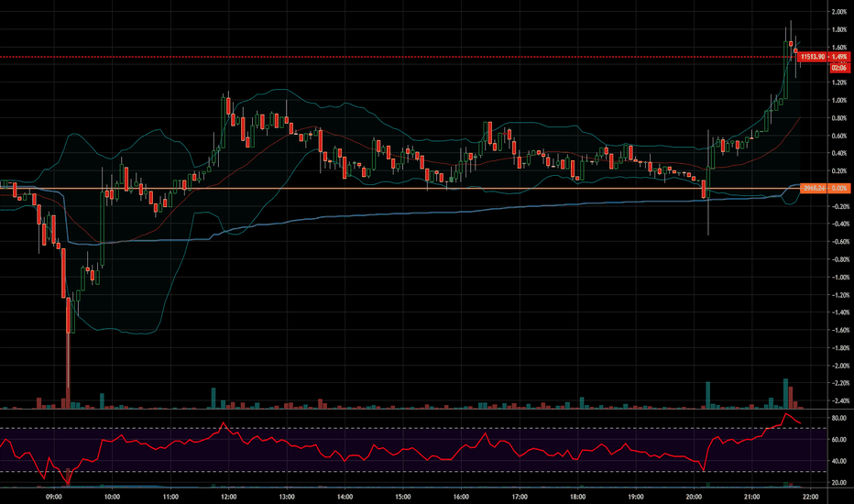This screenshot has width=854, height=504.
Task: Click the 1.80% price axis label
Action: [838, 30]
